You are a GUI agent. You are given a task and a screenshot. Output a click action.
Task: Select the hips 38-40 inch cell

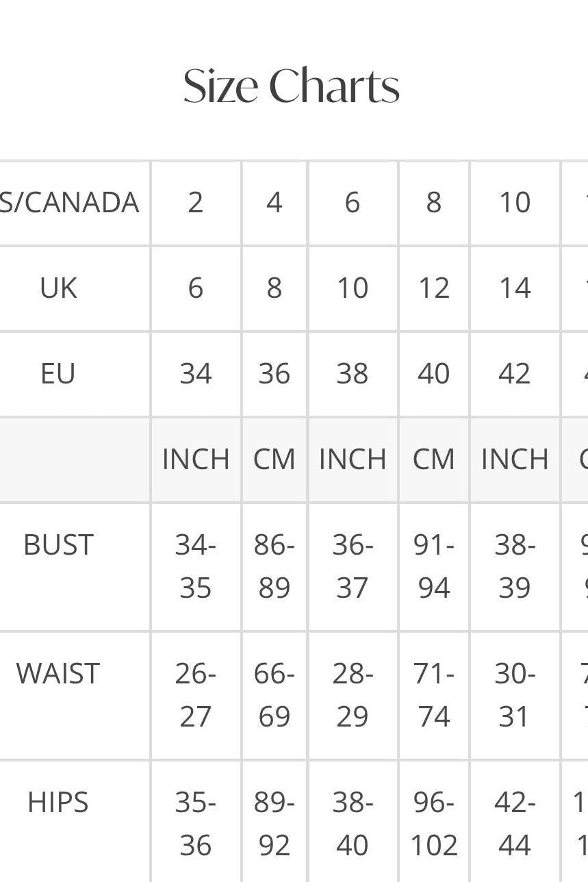pos(353,824)
